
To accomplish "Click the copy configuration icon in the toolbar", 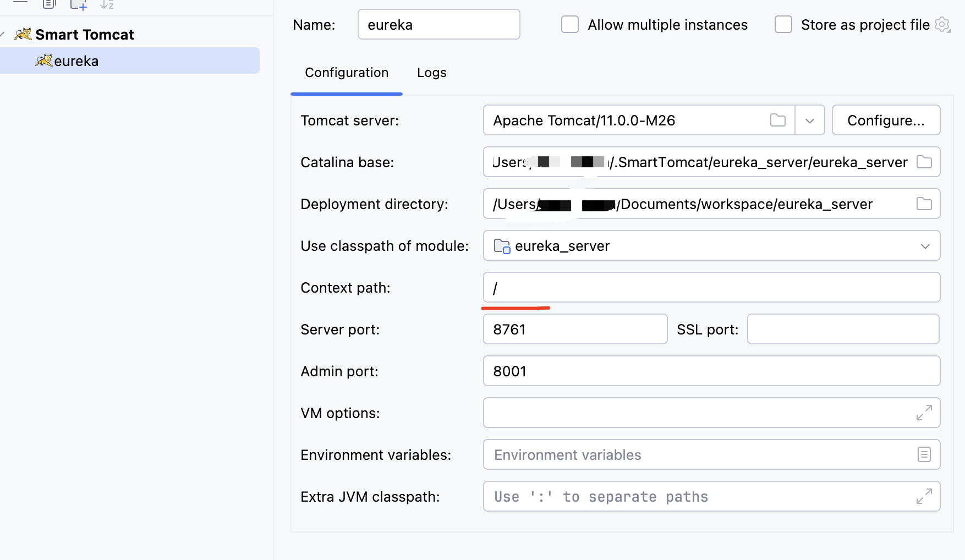I will pyautogui.click(x=50, y=4).
